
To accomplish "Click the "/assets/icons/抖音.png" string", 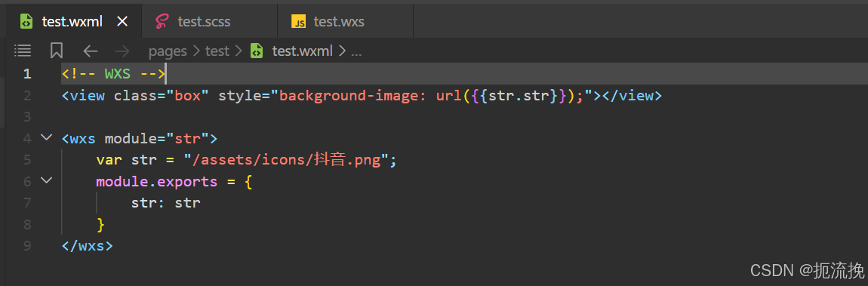I will (286, 160).
